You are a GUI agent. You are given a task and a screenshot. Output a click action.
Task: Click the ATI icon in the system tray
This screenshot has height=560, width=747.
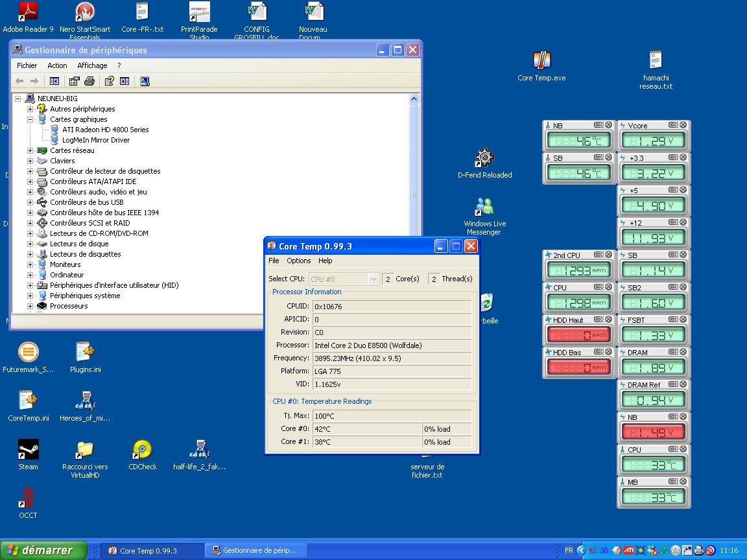point(629,550)
